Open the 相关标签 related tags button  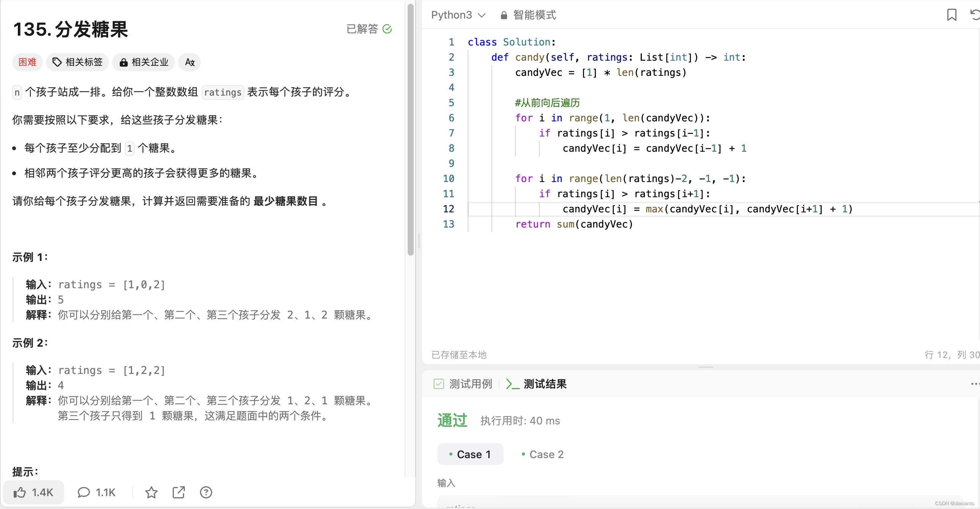coord(77,62)
